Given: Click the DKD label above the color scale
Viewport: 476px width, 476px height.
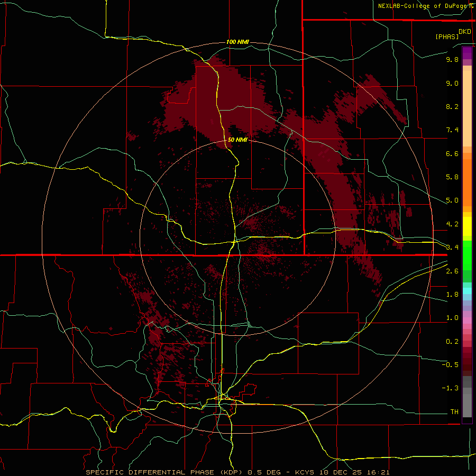Looking at the screenshot, I should [x=465, y=32].
